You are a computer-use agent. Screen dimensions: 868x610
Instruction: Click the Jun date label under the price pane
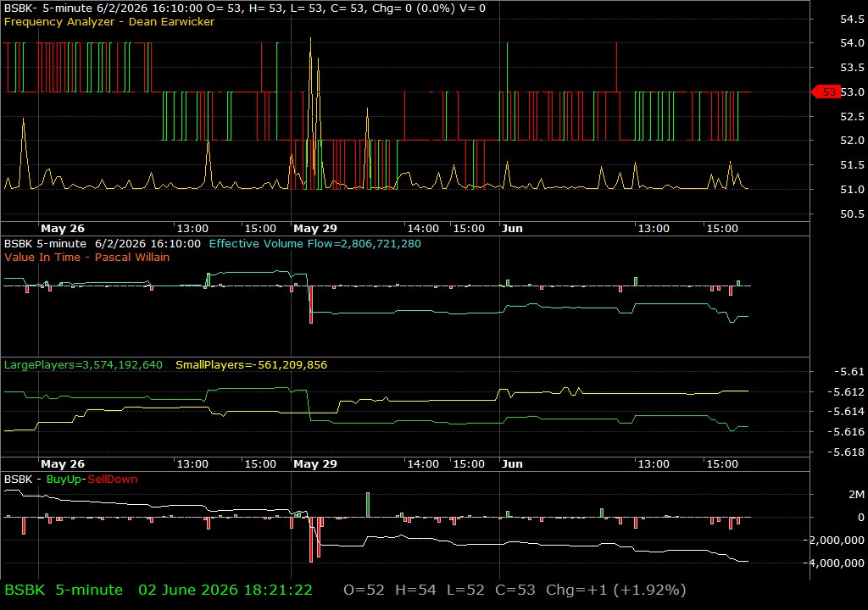click(x=512, y=229)
